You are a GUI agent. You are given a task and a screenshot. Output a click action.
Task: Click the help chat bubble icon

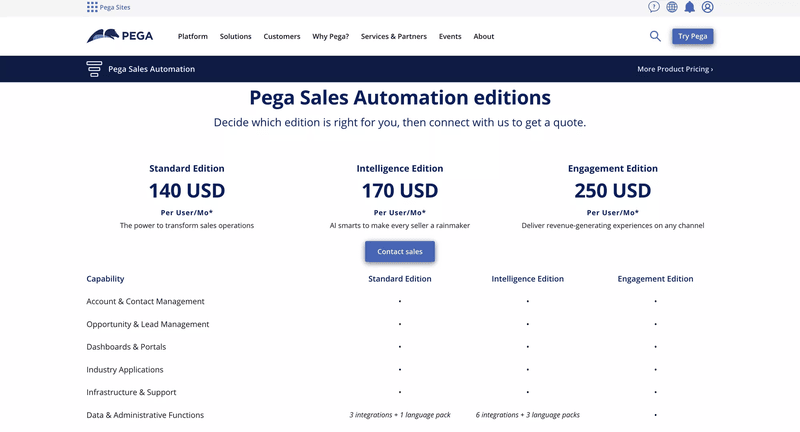point(654,7)
